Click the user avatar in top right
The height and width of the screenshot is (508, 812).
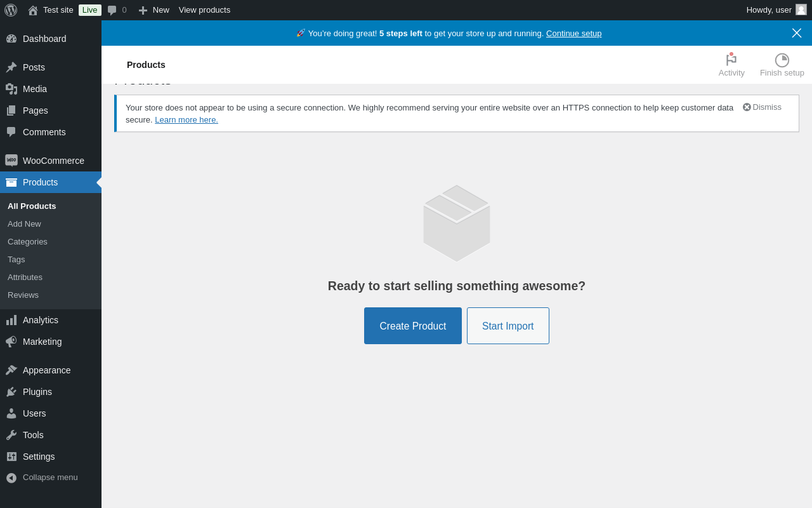801,10
